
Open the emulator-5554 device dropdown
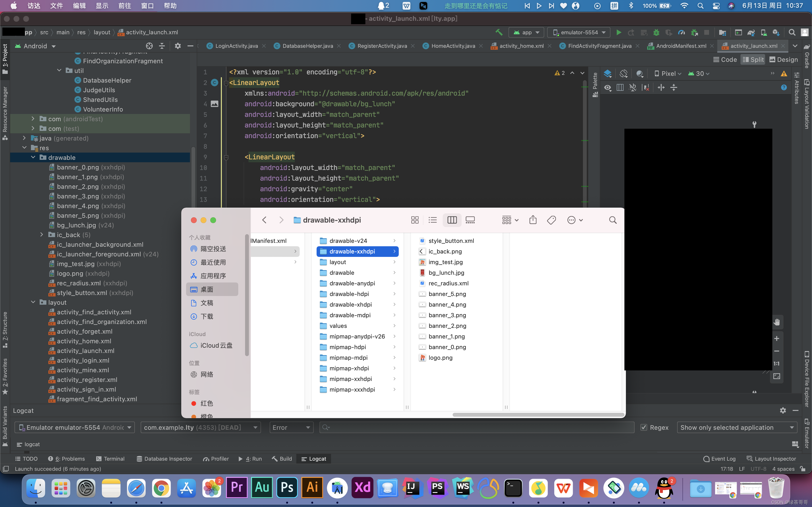tap(579, 33)
